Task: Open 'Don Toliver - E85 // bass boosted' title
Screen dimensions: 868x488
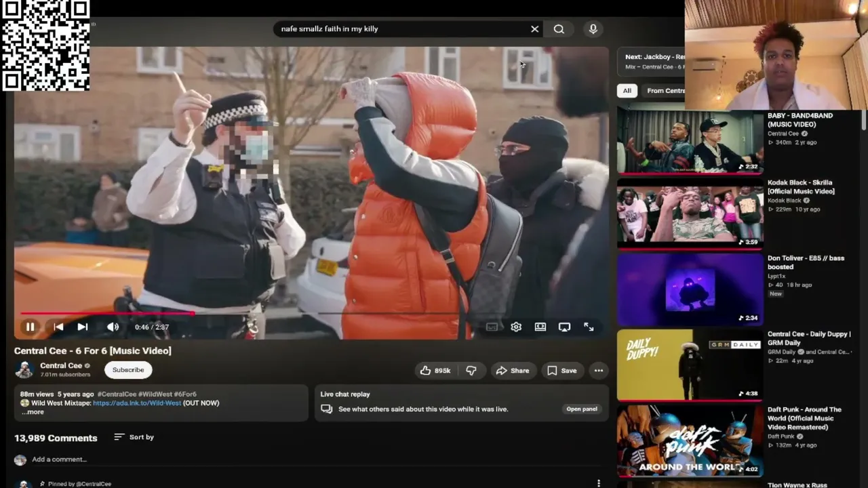Action: (x=806, y=262)
